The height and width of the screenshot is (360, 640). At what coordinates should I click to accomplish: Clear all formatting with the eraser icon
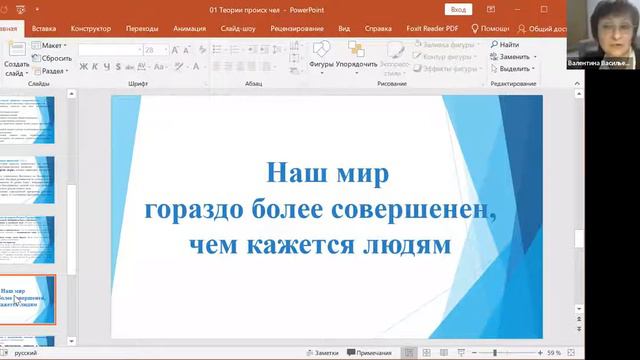tap(202, 50)
